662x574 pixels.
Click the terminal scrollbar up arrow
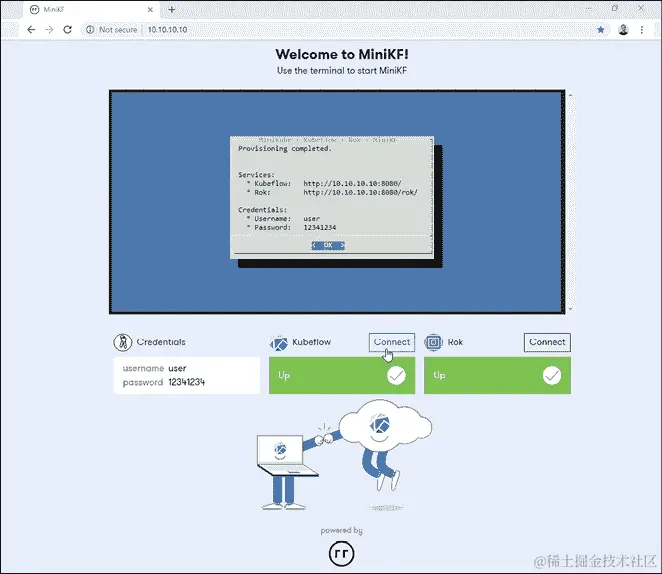(x=570, y=95)
